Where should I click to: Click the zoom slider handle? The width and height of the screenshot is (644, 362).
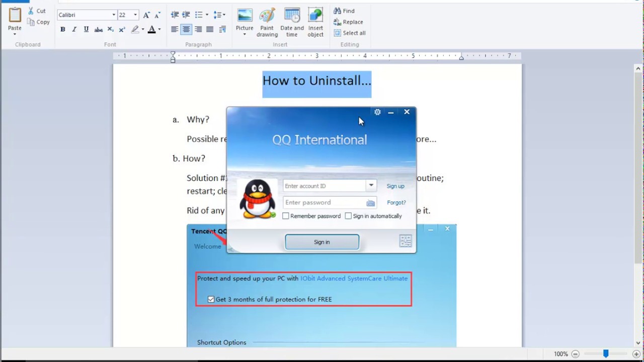pos(606,354)
